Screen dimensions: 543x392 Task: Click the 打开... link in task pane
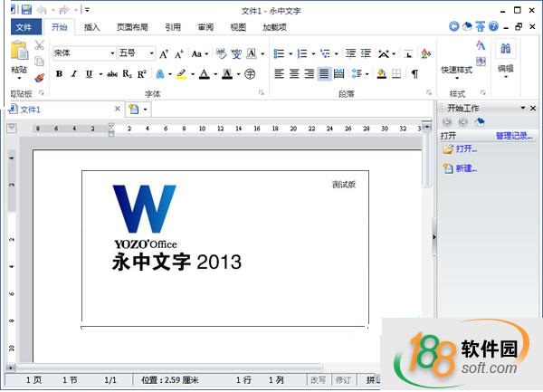pyautogui.click(x=466, y=148)
